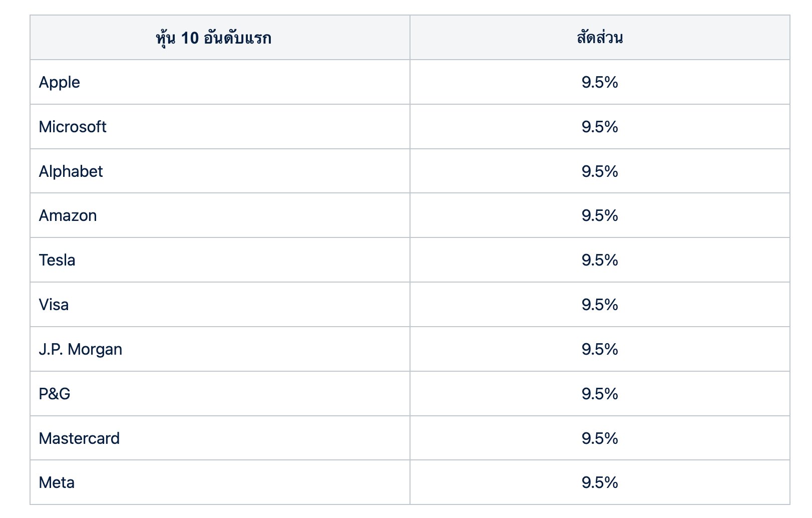This screenshot has width=812, height=518.
Task: Click the Amazon stock name
Action: click(x=68, y=215)
